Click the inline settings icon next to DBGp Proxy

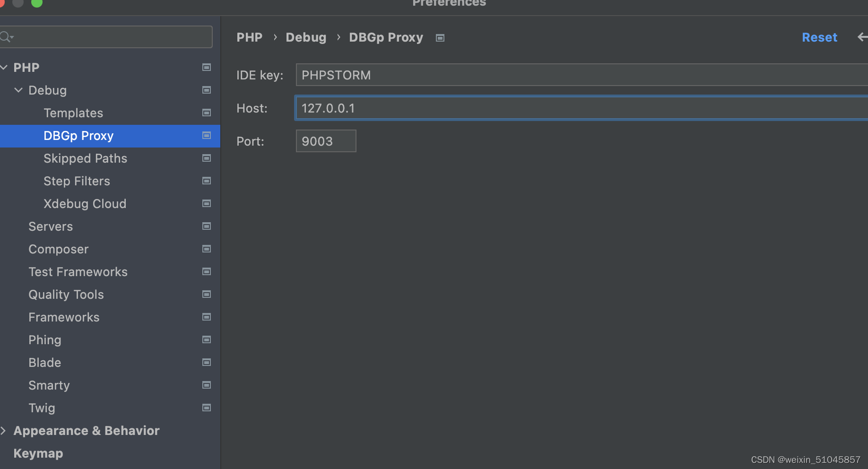(x=207, y=136)
